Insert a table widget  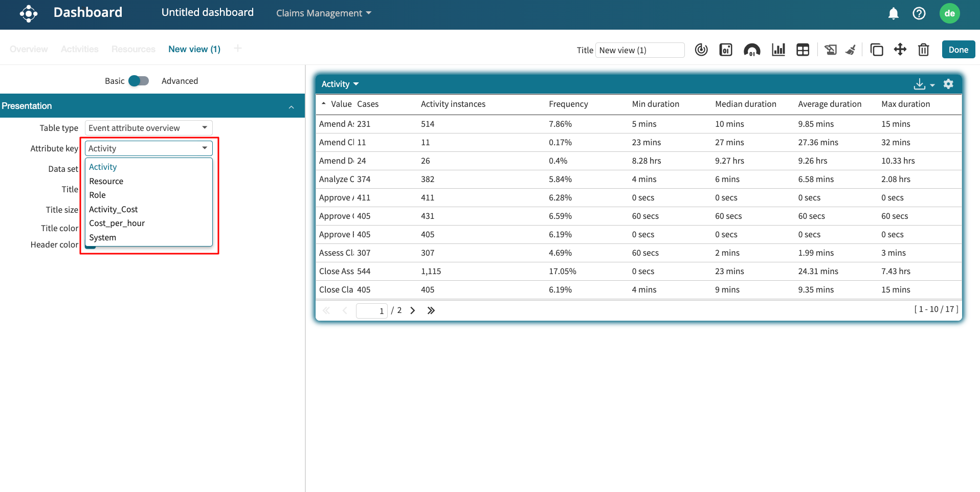point(803,50)
